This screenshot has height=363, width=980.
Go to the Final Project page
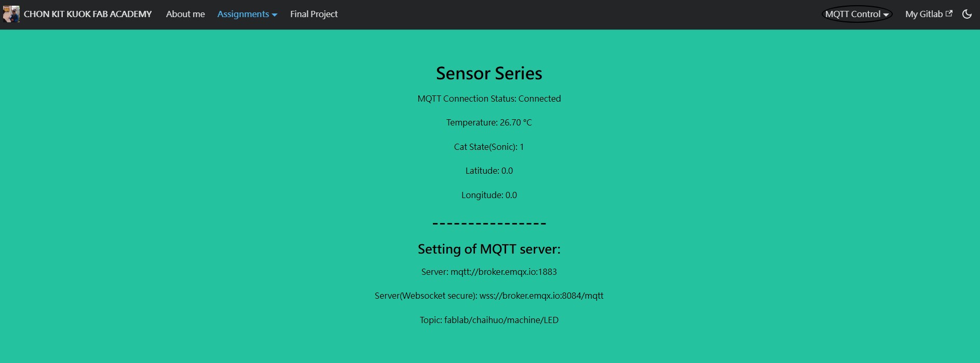coord(314,14)
